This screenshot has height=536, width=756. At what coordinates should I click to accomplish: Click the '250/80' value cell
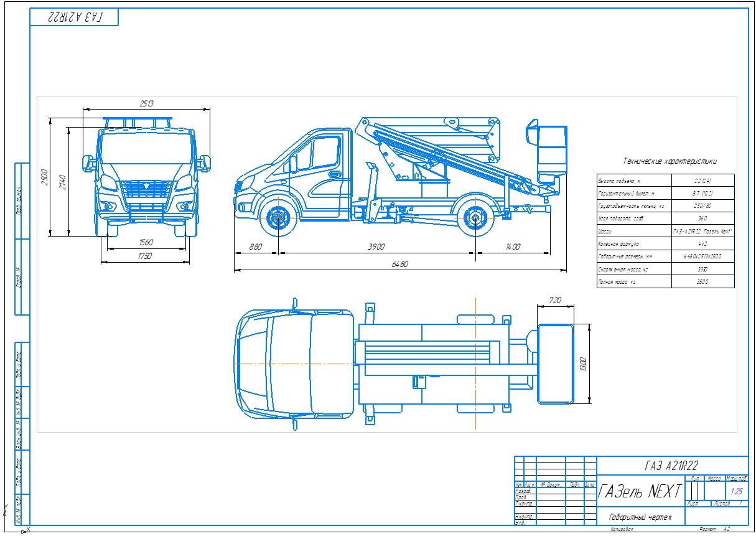pyautogui.click(x=703, y=206)
